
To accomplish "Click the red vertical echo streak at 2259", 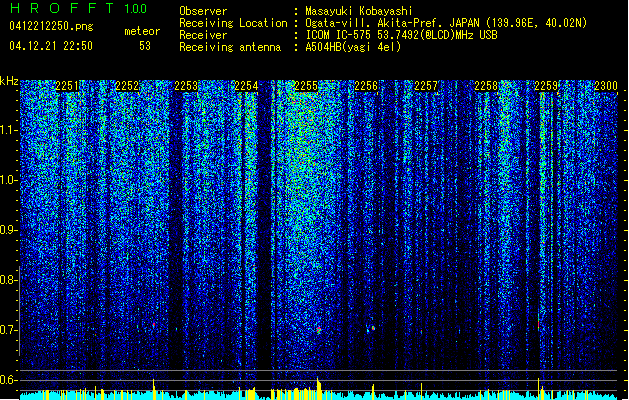I will (x=538, y=325).
